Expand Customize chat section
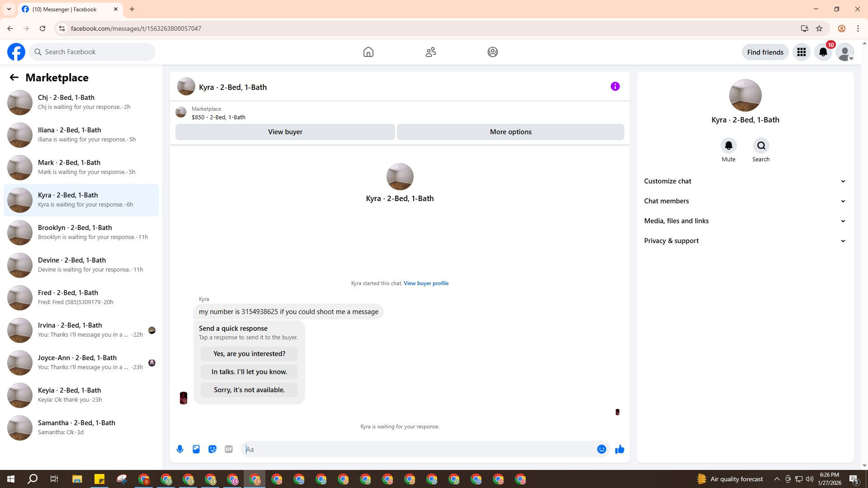 [745, 181]
